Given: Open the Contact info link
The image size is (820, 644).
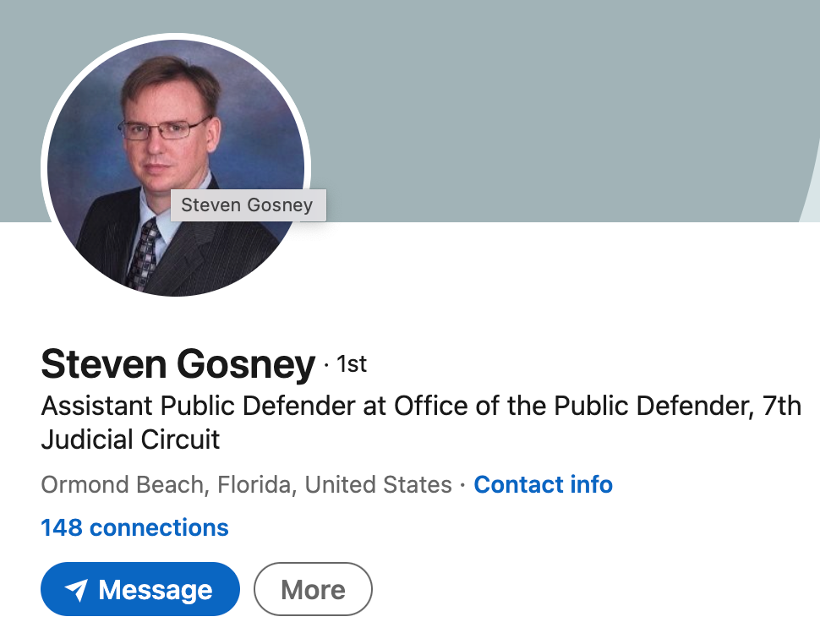Looking at the screenshot, I should tap(543, 485).
